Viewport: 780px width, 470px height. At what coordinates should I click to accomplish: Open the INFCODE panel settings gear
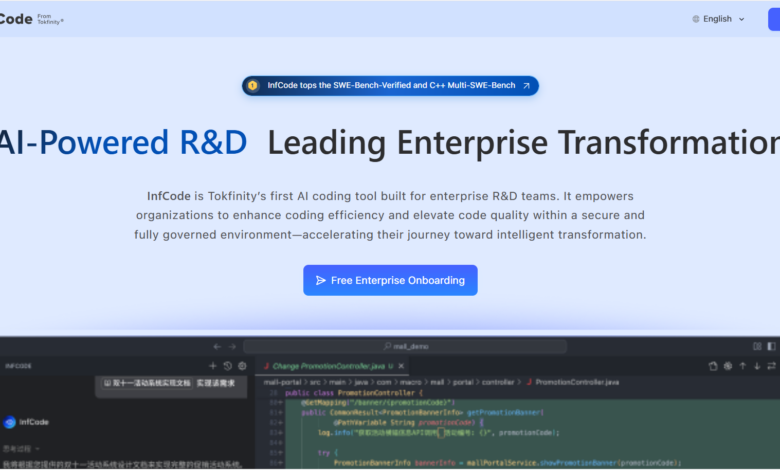[242, 366]
